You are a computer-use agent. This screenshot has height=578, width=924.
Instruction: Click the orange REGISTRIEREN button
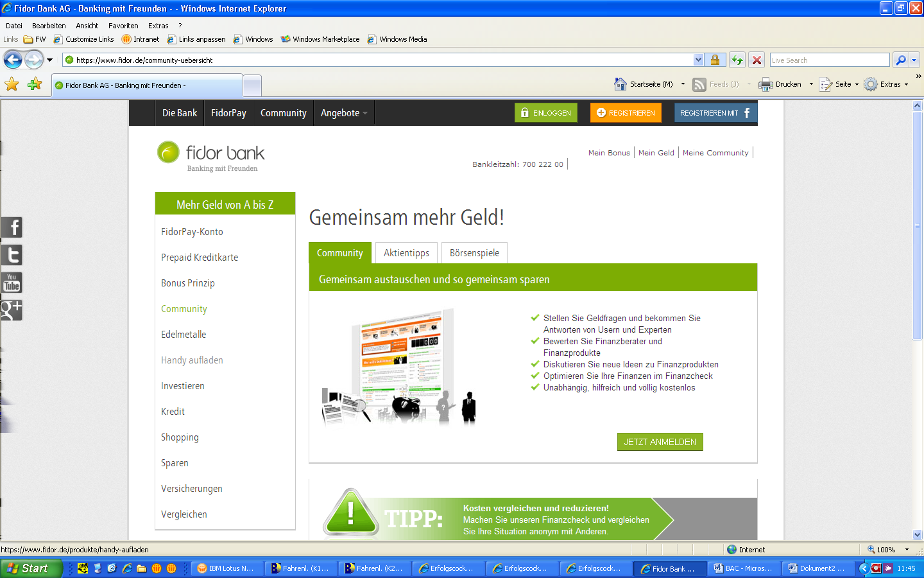click(626, 113)
